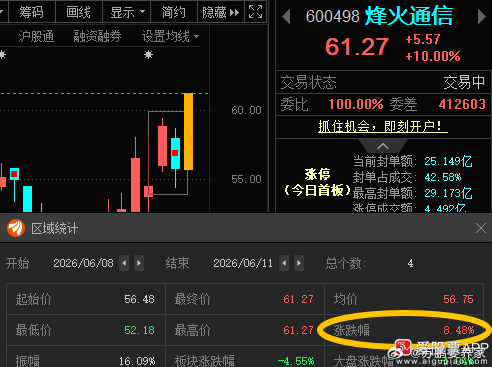Click 涨跌幅 value 8.48%

click(459, 330)
